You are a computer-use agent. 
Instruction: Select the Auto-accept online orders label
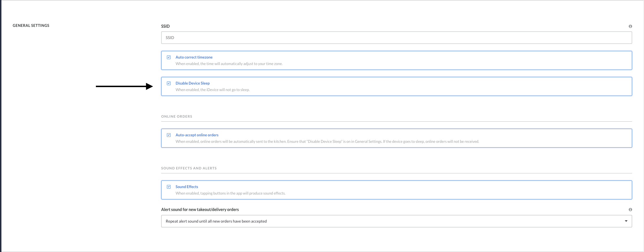point(197,135)
